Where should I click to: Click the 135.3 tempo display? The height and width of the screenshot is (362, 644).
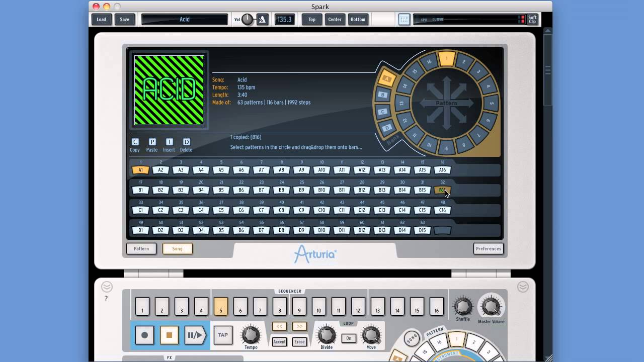pyautogui.click(x=284, y=20)
